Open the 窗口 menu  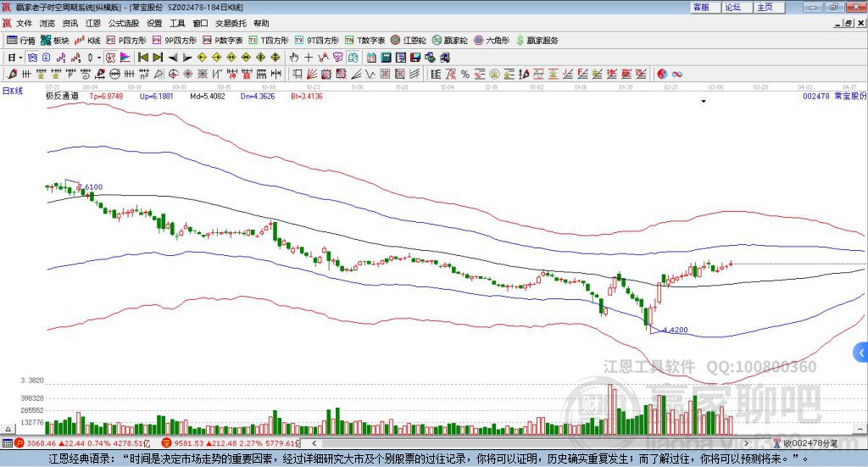[200, 23]
